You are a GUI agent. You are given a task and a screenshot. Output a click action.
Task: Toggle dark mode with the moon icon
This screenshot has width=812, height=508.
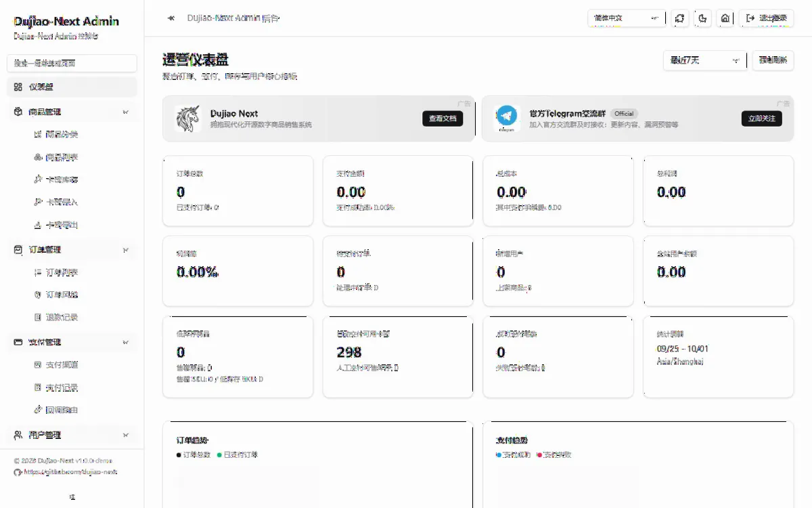click(x=703, y=18)
